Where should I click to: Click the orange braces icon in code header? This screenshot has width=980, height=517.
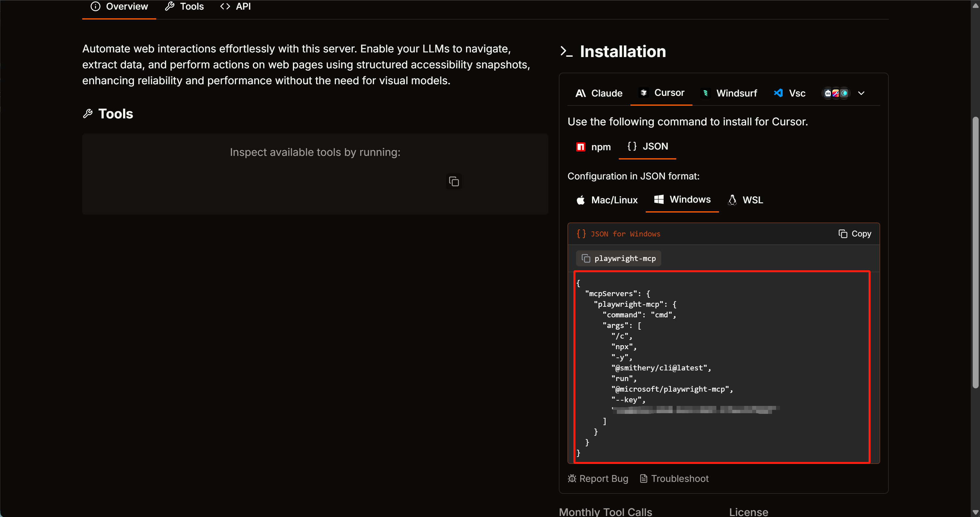[581, 233]
